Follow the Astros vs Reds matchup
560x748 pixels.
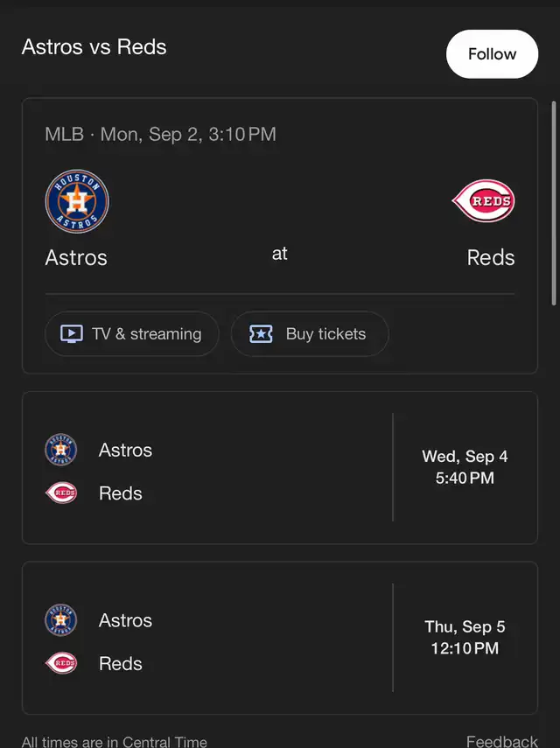tap(492, 54)
